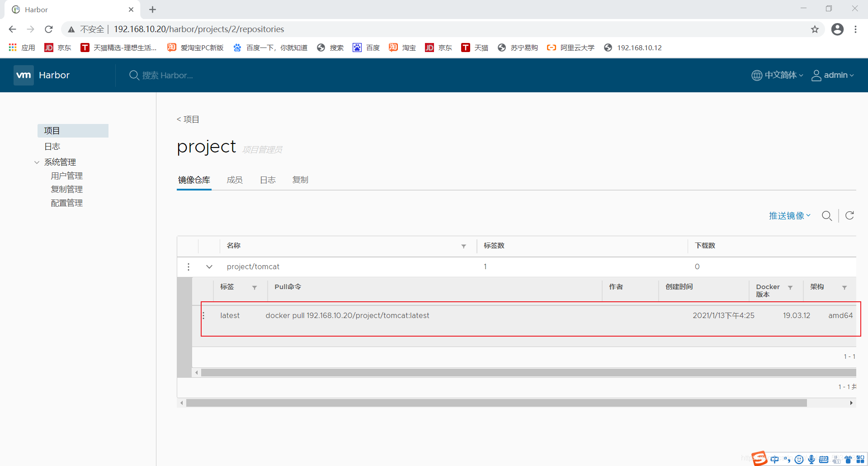The height and width of the screenshot is (466, 868).
Task: Click the tag table horizontal scrollbar
Action: 528,373
